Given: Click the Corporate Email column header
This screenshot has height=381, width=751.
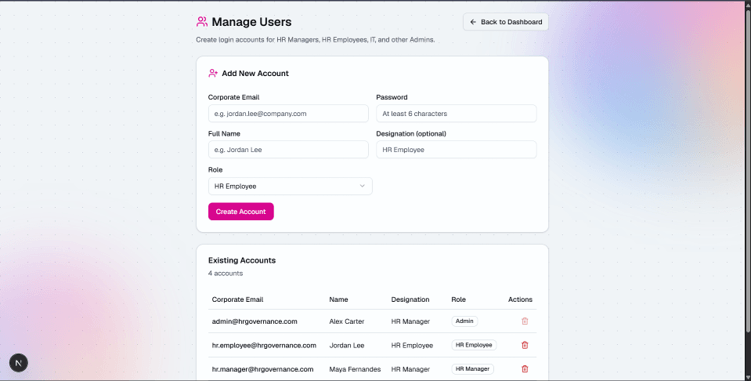Looking at the screenshot, I should click(238, 300).
